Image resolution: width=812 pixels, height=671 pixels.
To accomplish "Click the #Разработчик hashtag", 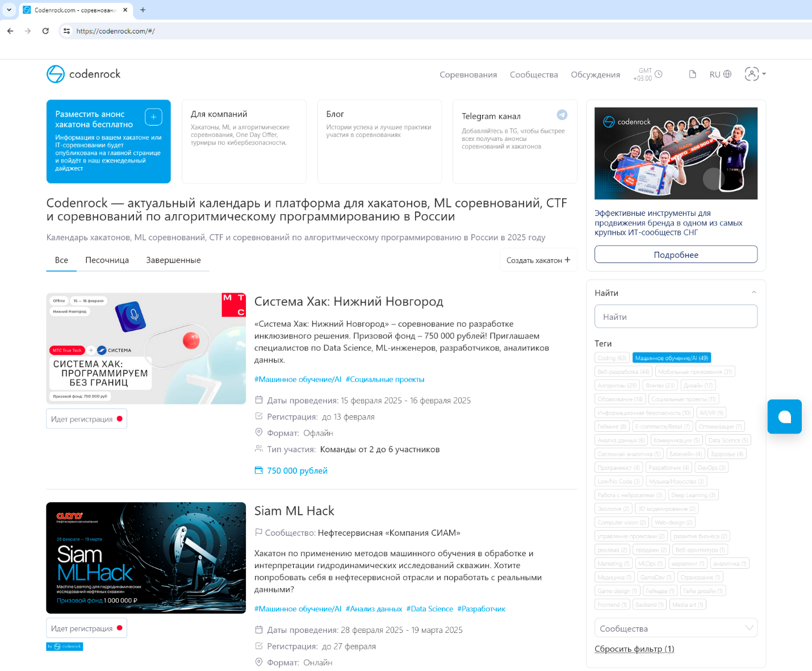I will pos(481,609).
